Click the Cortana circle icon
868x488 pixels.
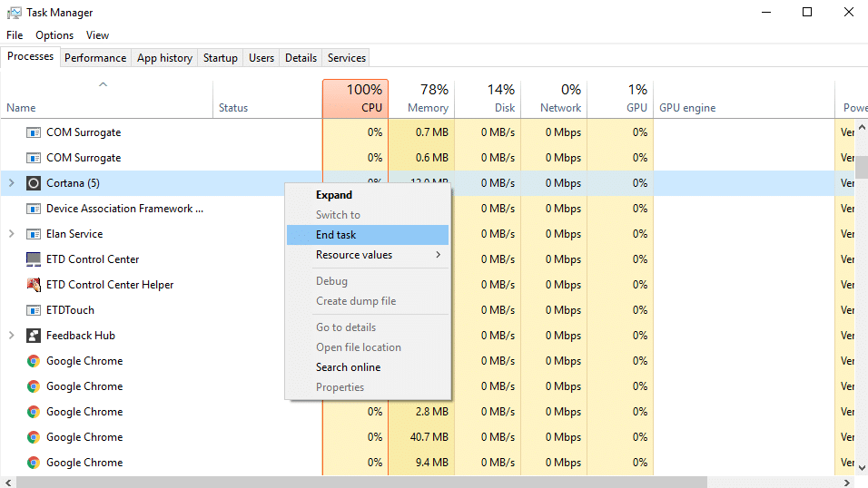[x=34, y=183]
